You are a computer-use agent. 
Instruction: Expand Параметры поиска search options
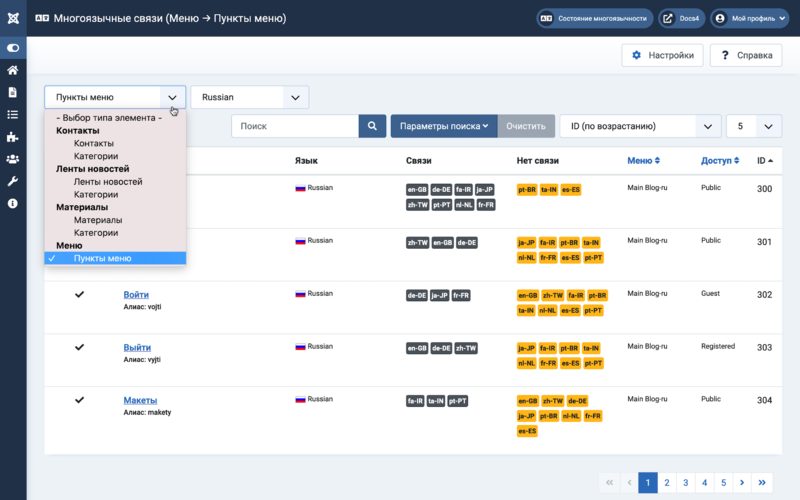coord(444,126)
